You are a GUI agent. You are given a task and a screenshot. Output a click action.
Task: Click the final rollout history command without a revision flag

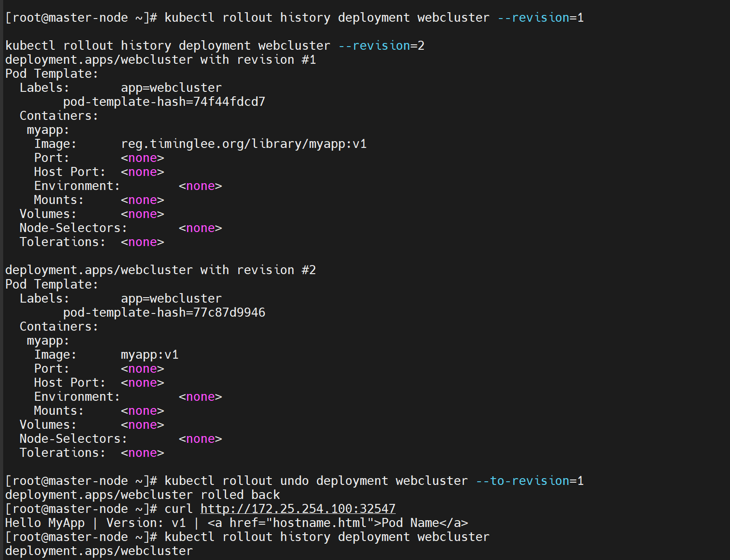coord(327,537)
